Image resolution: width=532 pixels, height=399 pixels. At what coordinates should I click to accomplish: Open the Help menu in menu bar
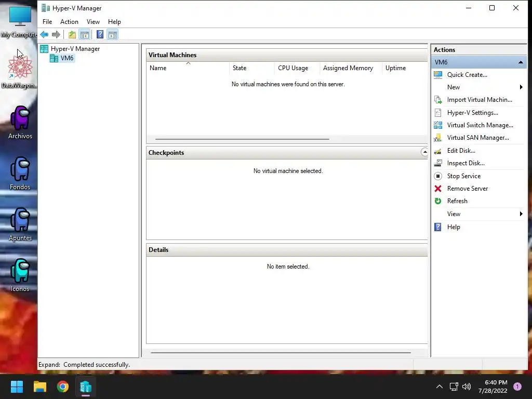tap(114, 22)
